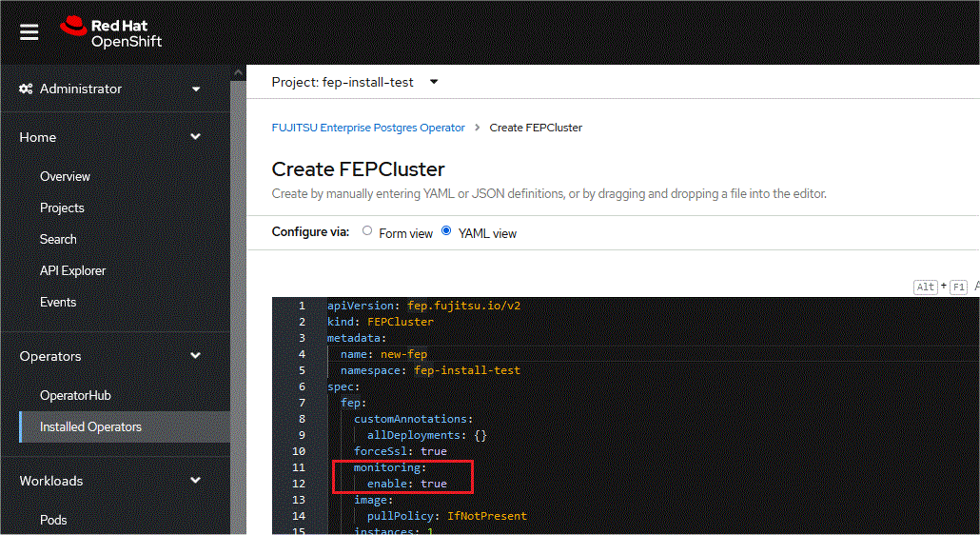Click the 'pullPolicy: IfNotPresent' YAML line
Viewport: 980px width, 535px height.
tap(447, 516)
